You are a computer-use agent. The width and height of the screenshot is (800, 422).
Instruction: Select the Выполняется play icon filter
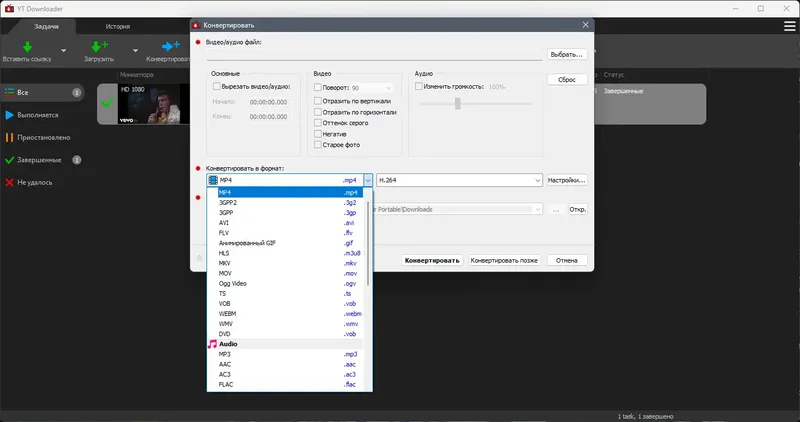tap(9, 115)
